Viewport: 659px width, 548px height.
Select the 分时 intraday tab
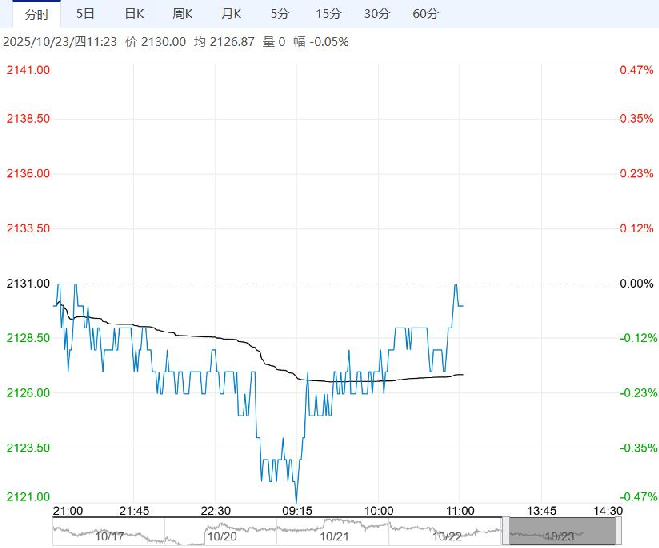pos(35,13)
